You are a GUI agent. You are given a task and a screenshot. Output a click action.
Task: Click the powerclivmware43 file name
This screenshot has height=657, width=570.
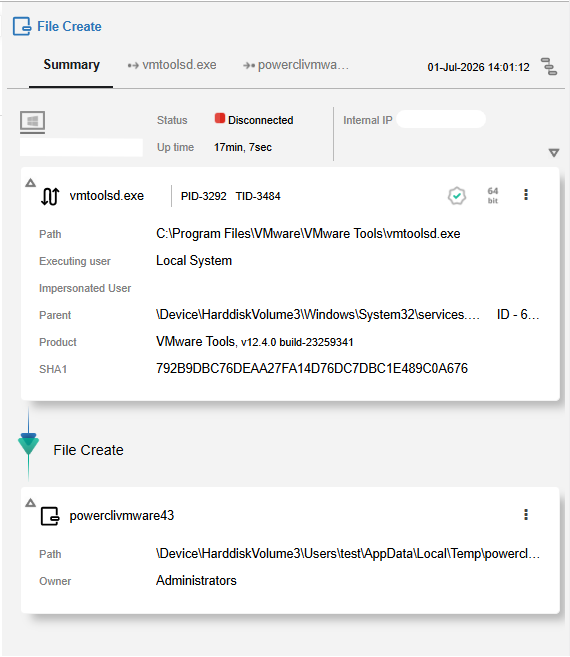point(122,515)
